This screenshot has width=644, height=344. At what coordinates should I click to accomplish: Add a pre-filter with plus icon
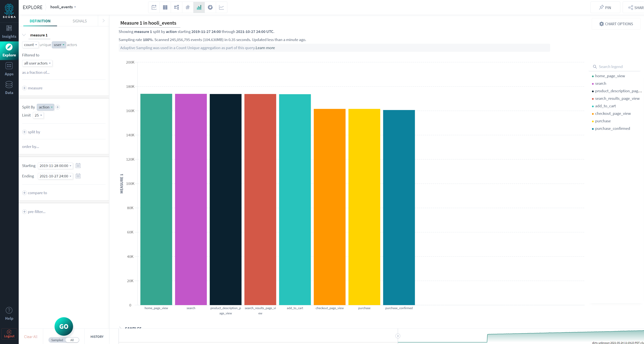coord(24,212)
